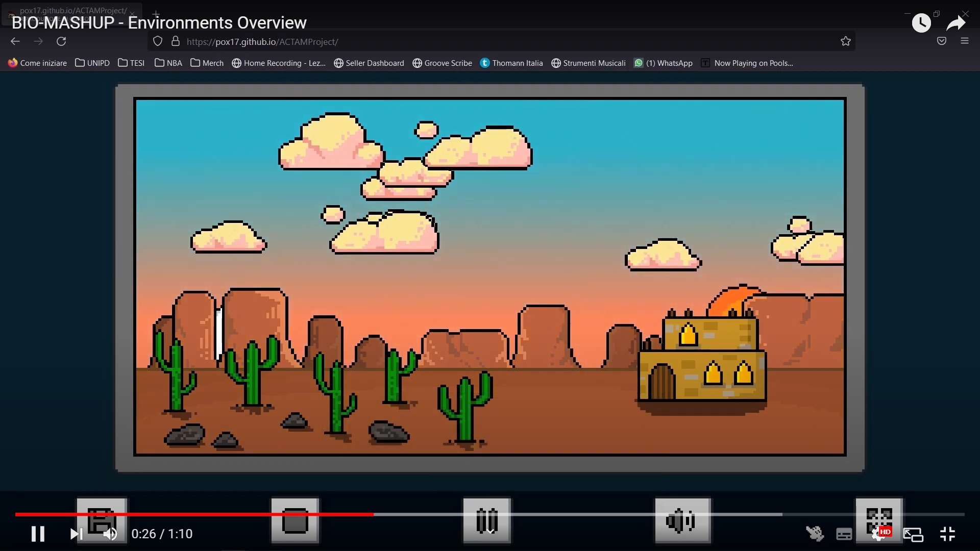
Task: Click the Share arrow icon
Action: 955,23
